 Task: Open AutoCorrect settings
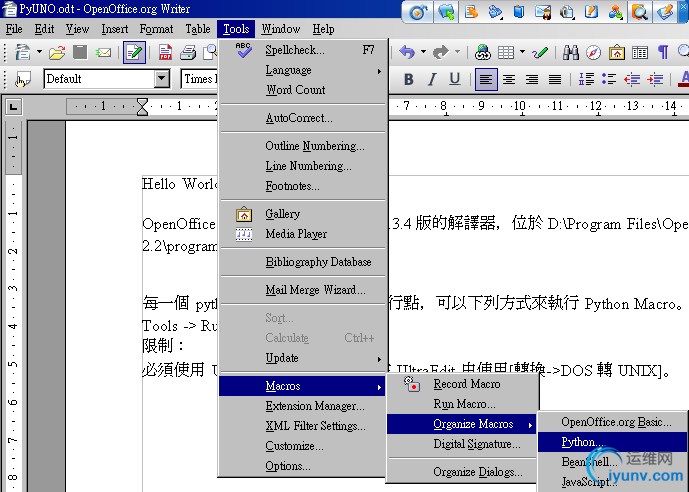click(x=303, y=118)
